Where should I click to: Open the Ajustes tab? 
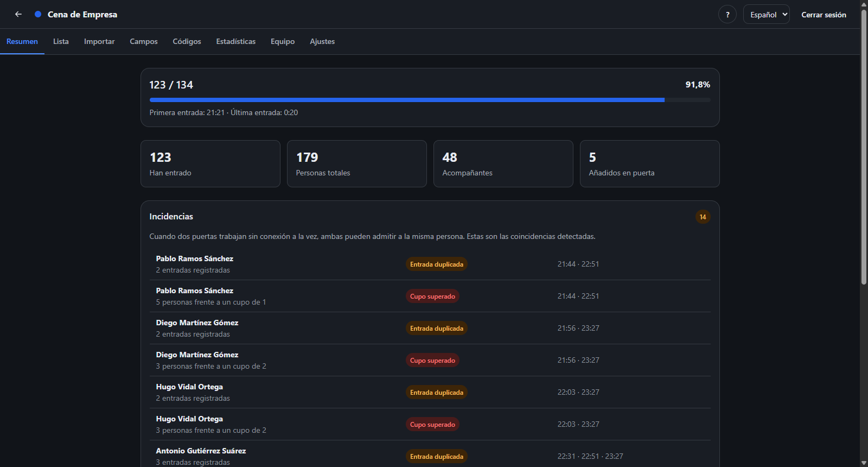322,41
